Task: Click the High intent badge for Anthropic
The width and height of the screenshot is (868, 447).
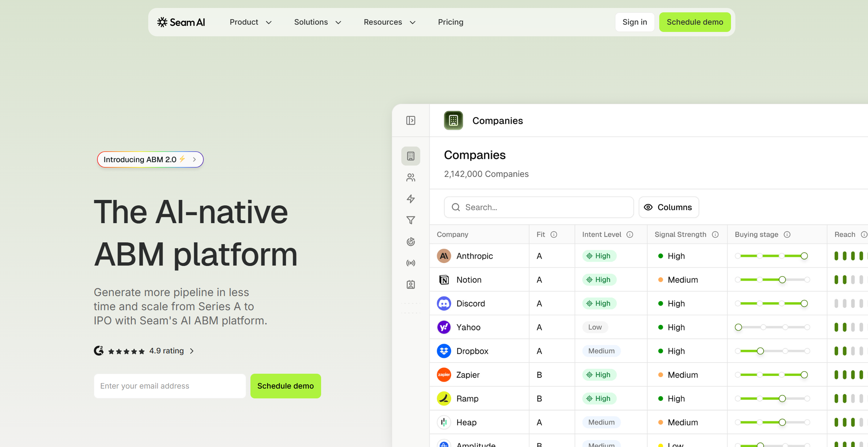Action: click(x=599, y=256)
